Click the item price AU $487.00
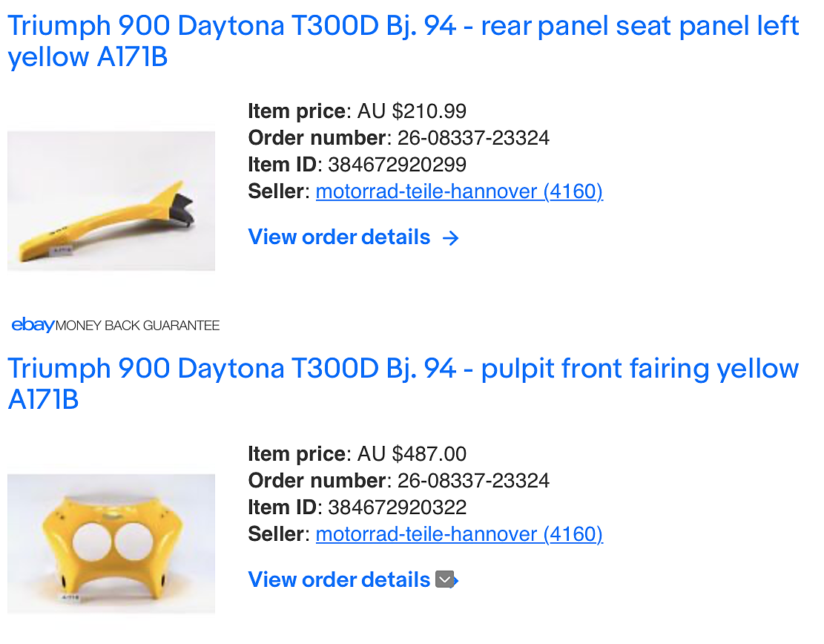Viewport: 824px width, 644px height. [412, 453]
